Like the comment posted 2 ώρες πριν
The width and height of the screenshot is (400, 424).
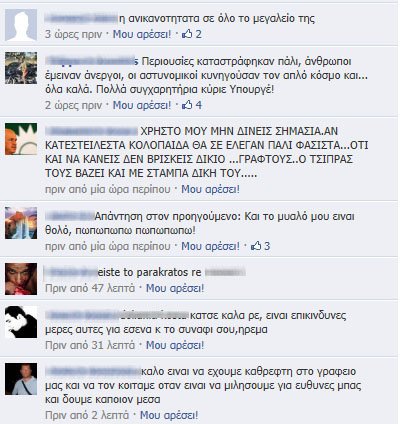(142, 105)
